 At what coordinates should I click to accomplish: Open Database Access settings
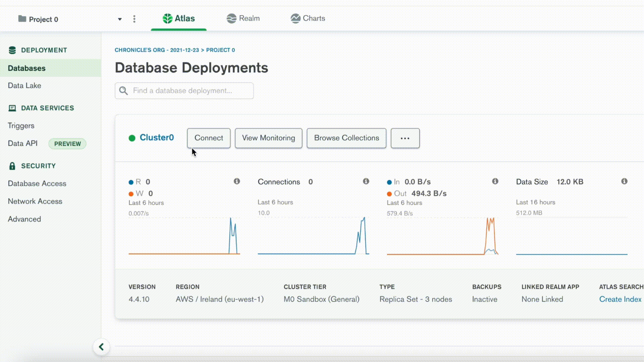pos(37,184)
